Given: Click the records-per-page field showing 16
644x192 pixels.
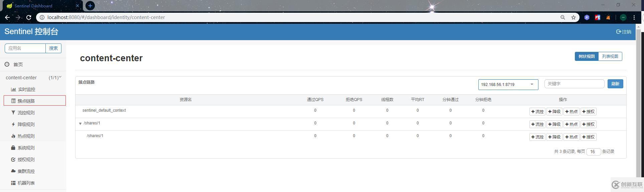Looking at the screenshot, I should [594, 152].
